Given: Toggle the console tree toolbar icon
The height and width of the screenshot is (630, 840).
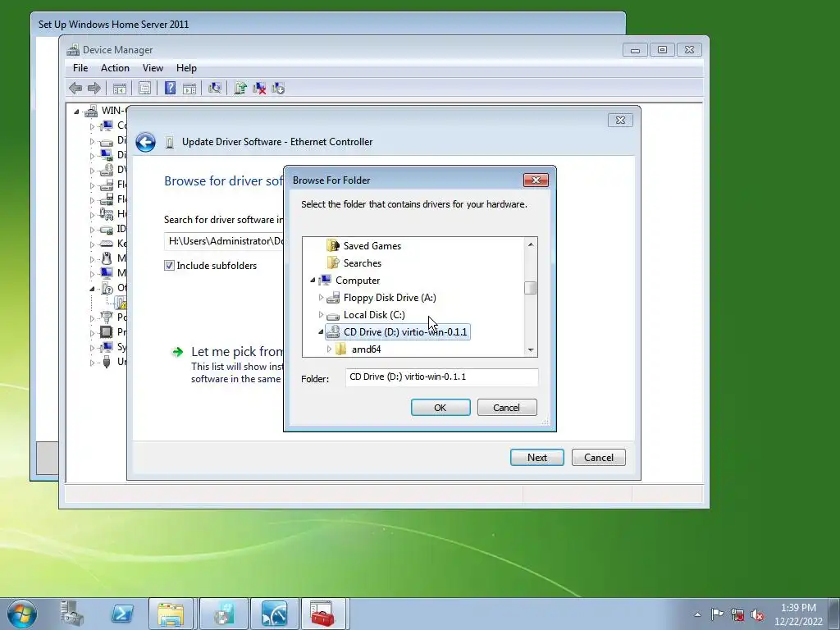Looking at the screenshot, I should click(x=120, y=89).
